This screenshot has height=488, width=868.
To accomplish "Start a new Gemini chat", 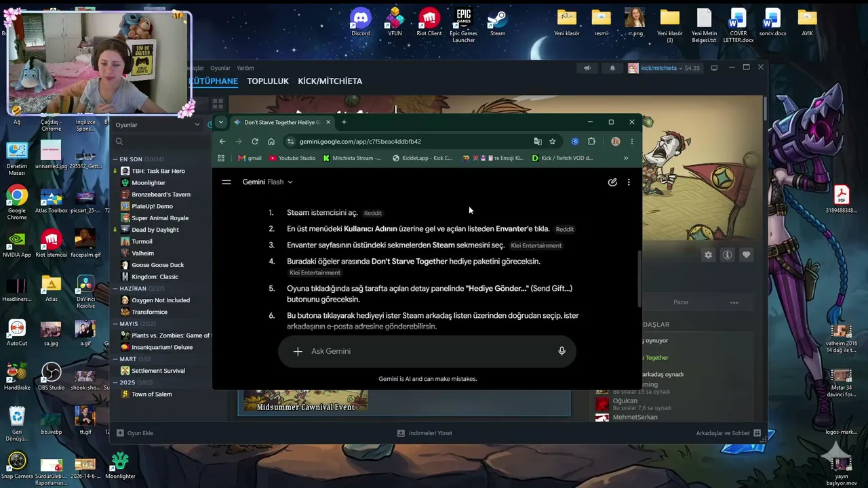I will tap(612, 182).
